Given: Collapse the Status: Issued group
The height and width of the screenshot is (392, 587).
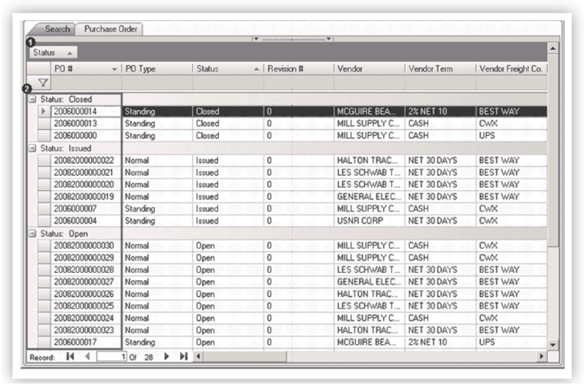Looking at the screenshot, I should [x=30, y=148].
